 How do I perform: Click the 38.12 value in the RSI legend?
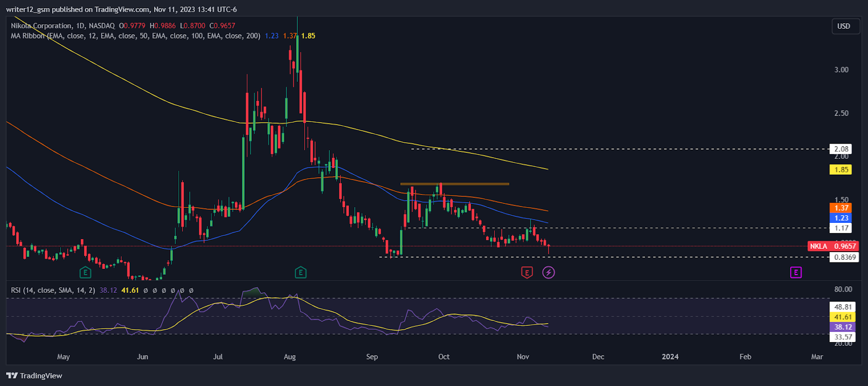point(108,290)
